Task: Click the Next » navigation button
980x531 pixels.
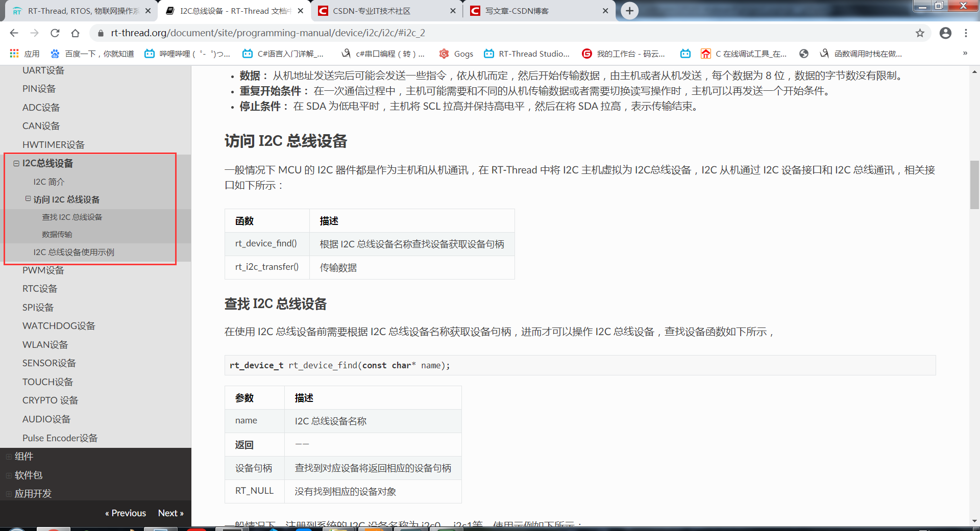Action: 170,513
